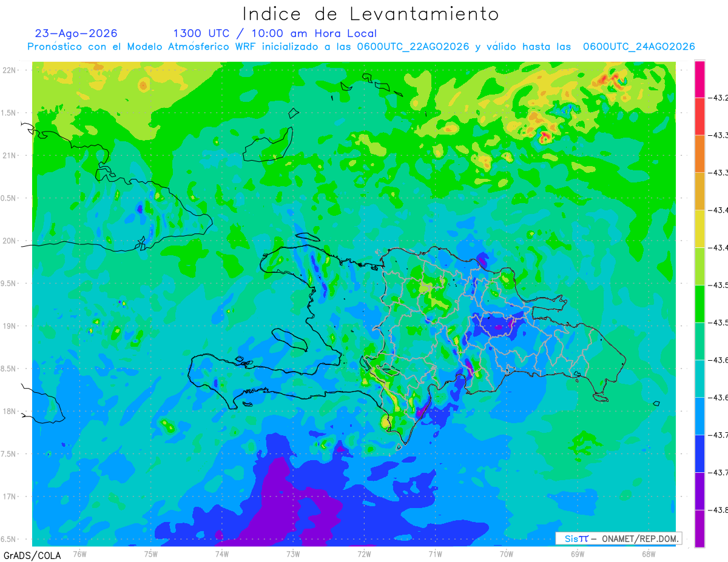Select the violet legend swatch
728x562 pixels.
[699, 491]
